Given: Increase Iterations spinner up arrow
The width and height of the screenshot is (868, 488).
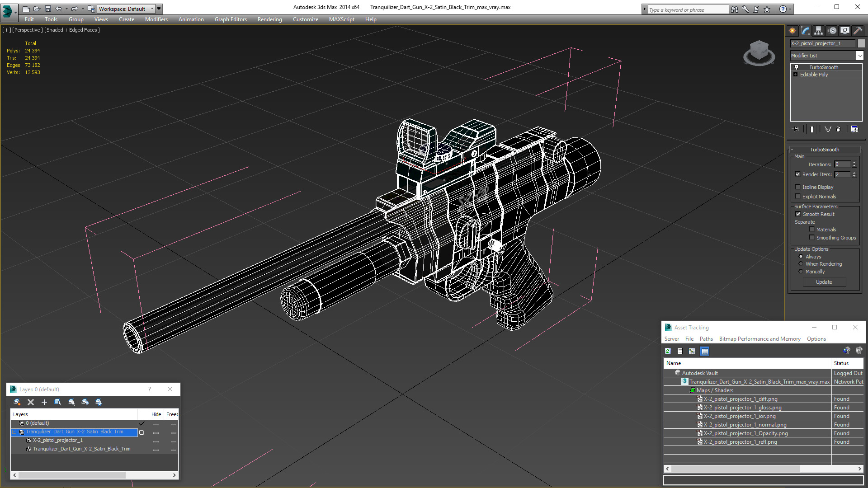Looking at the screenshot, I should tap(854, 163).
